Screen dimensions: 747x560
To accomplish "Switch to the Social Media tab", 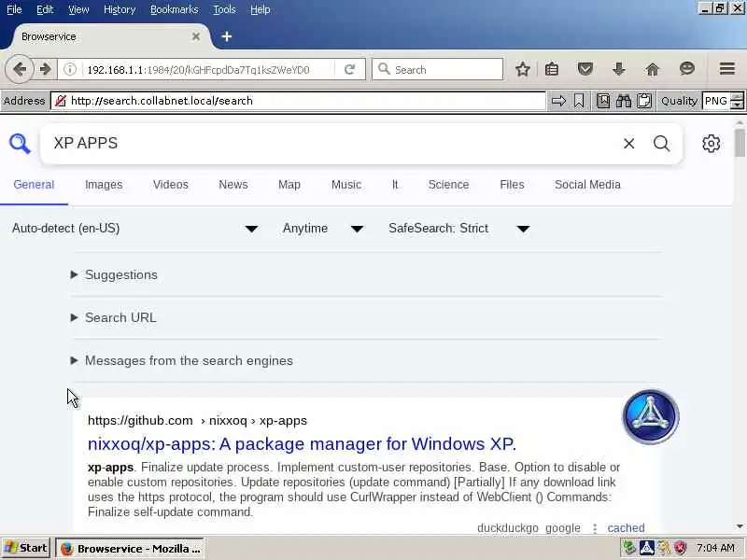I will point(587,185).
